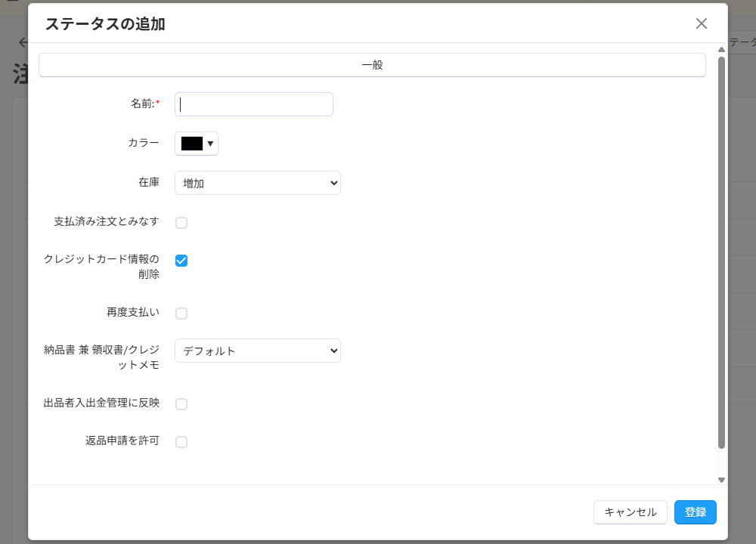756x544 pixels.
Task: Uncheck the クレジットカード情報の削除 checkbox
Action: [x=181, y=260]
